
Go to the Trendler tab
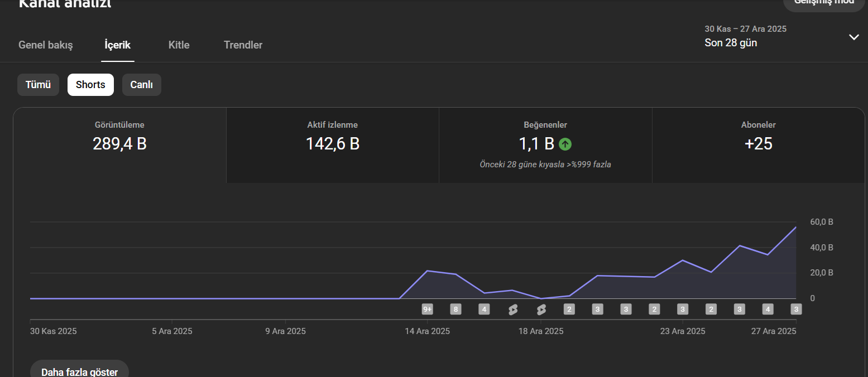(243, 45)
